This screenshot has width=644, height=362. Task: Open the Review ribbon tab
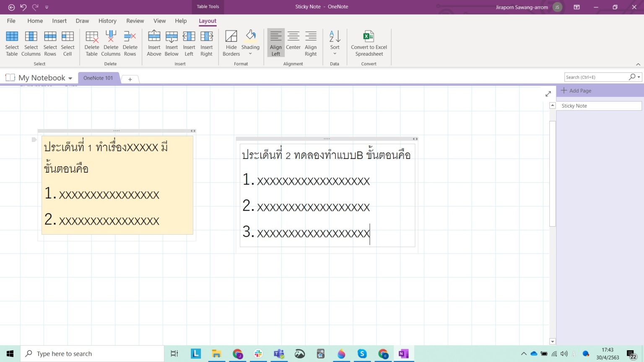tap(135, 21)
